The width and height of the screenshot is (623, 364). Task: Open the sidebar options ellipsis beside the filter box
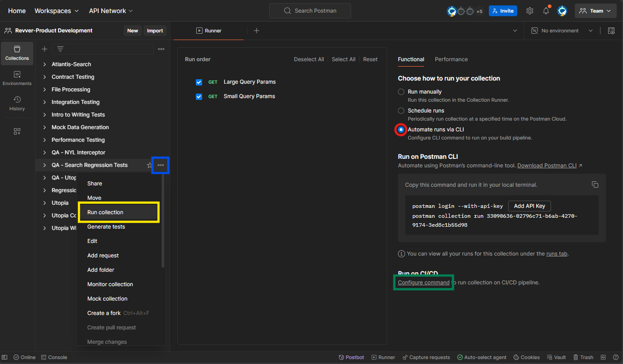tap(161, 49)
